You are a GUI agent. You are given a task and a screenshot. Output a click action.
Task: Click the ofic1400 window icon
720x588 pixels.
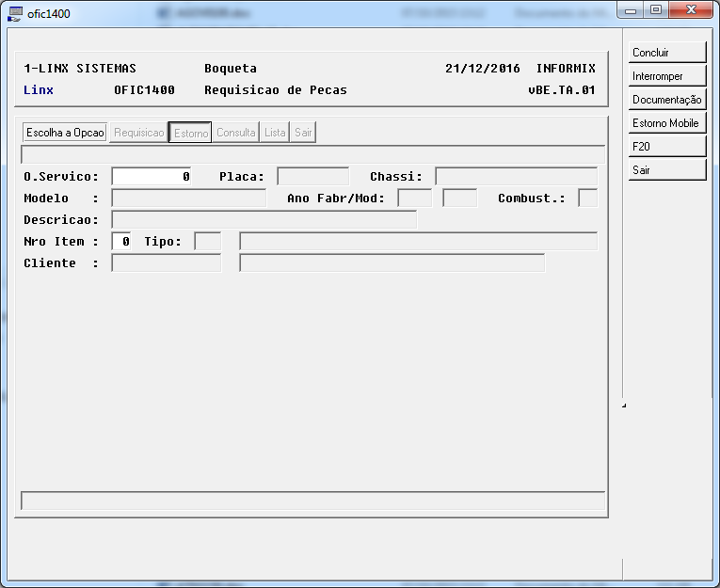coord(15,14)
